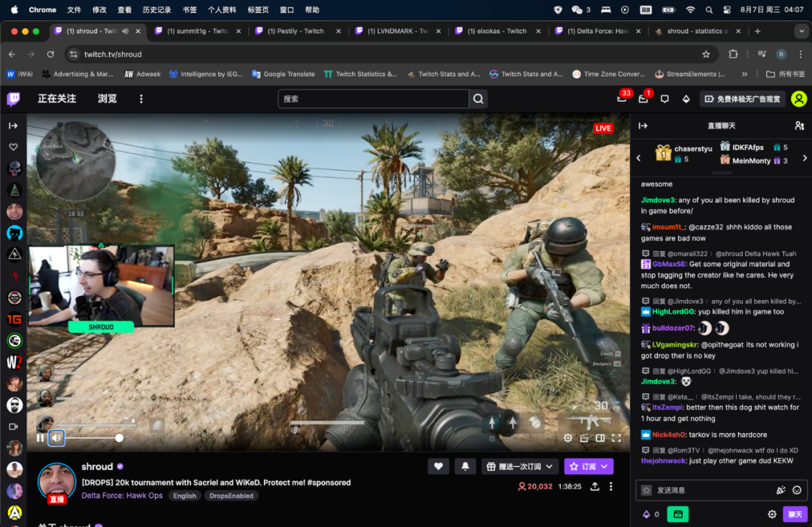The width and height of the screenshot is (812, 527).
Task: Open notifications inbox with 33 badge
Action: (622, 98)
